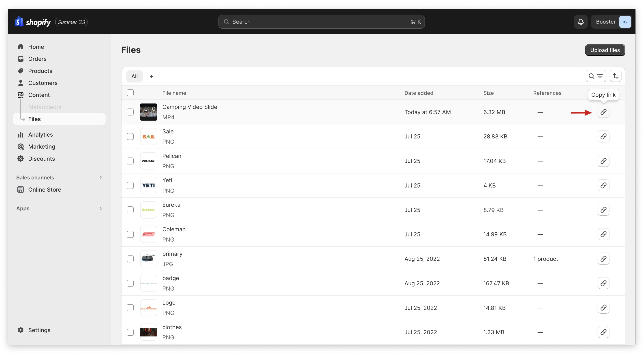Select the Coleman file checkbox
The height and width of the screenshot is (354, 644).
130,234
